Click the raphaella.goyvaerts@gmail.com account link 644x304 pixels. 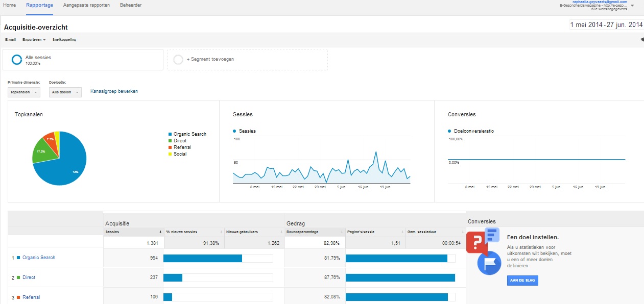[600, 2]
